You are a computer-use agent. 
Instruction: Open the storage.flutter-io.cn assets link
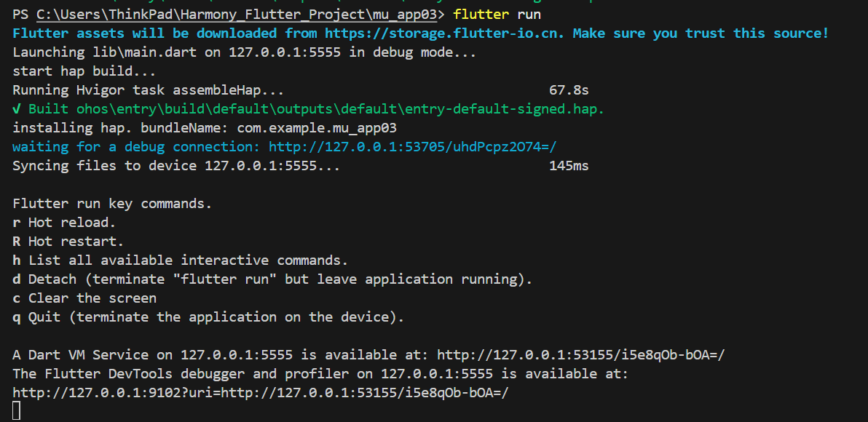pos(444,33)
